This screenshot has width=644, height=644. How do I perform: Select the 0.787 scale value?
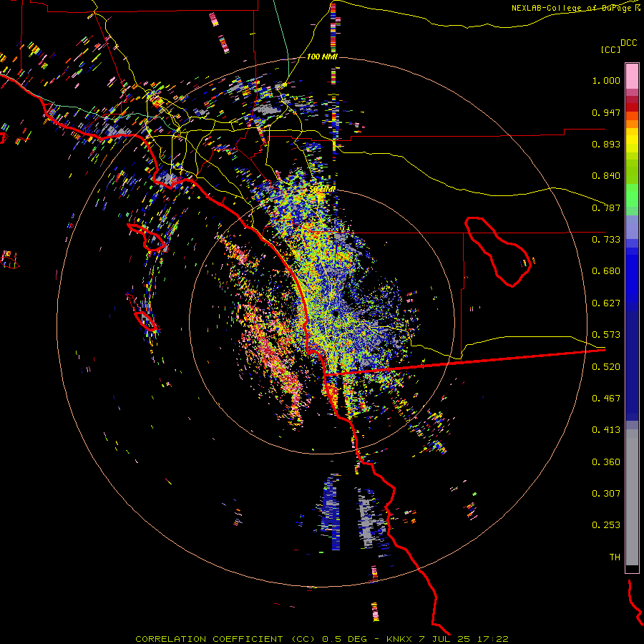(x=606, y=208)
